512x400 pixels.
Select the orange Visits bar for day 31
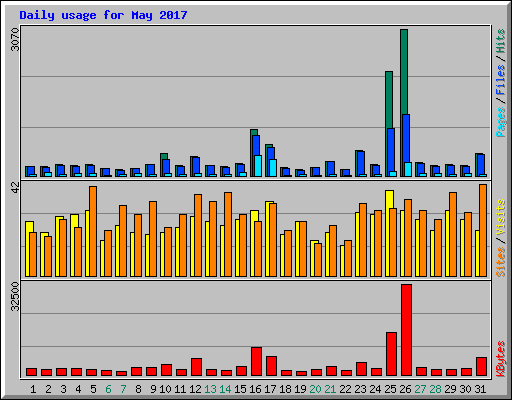483,230
